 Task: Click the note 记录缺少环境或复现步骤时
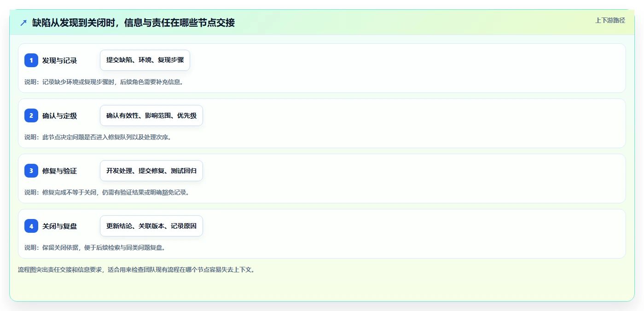click(79, 82)
